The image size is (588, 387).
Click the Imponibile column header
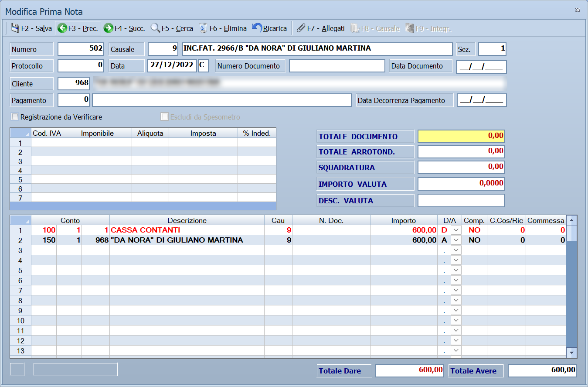point(98,133)
